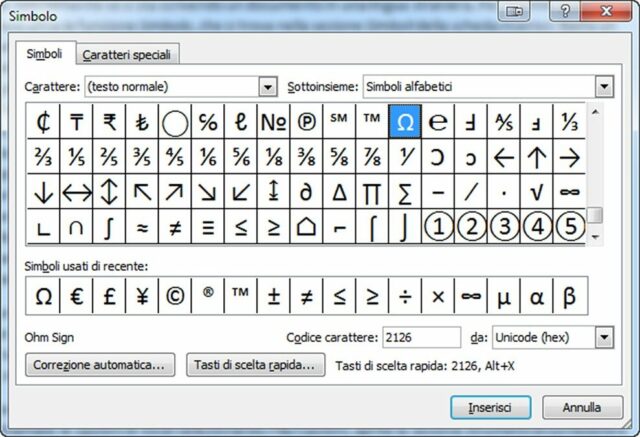This screenshot has width=640, height=437.
Task: Pick the Indian rupee symbol ₹
Action: click(x=109, y=123)
